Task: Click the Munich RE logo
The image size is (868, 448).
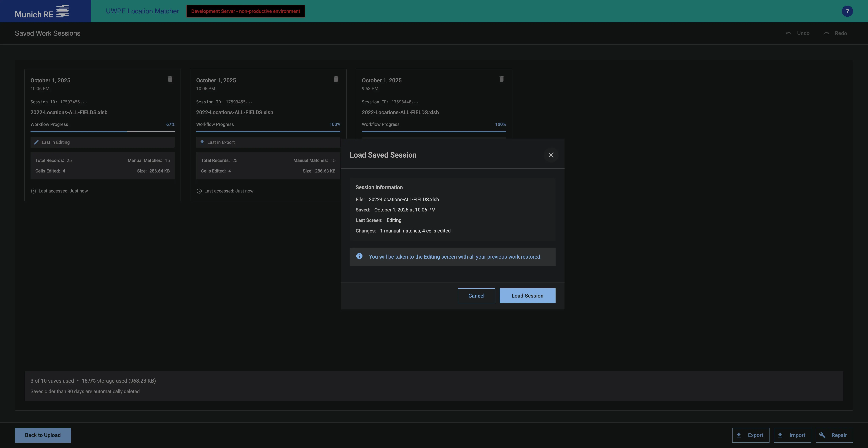Action: point(42,12)
